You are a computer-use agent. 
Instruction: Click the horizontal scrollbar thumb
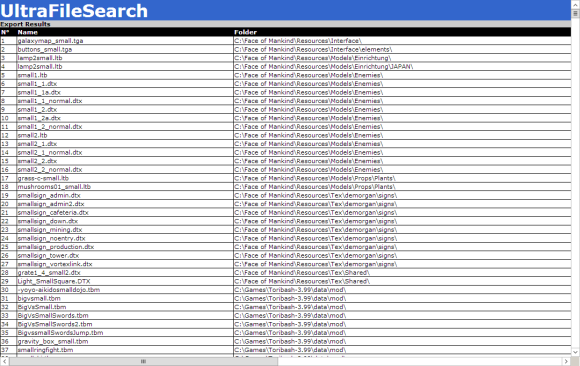[144, 361]
